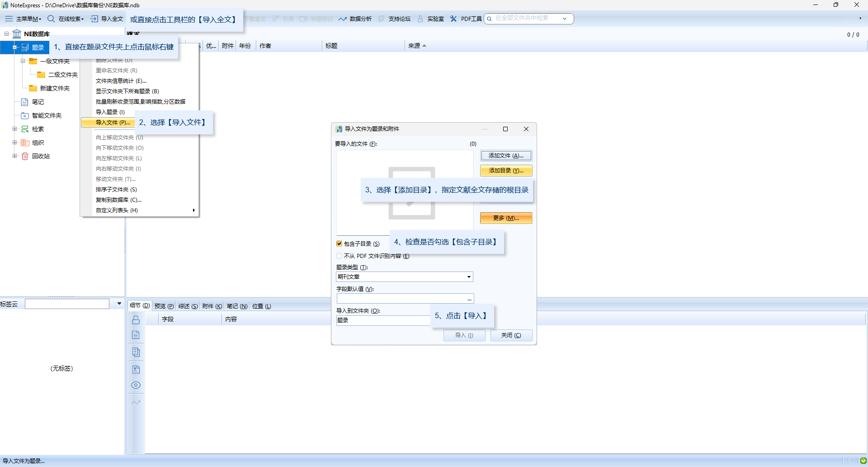Viewport: 868px width, 467px height.
Task: Expand the 回收站 tree node
Action: (14, 156)
